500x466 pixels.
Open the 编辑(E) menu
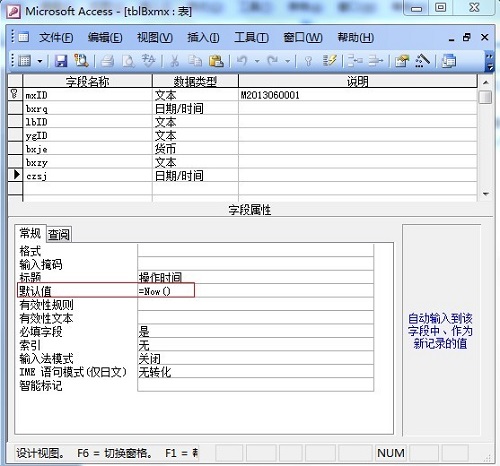tap(105, 37)
